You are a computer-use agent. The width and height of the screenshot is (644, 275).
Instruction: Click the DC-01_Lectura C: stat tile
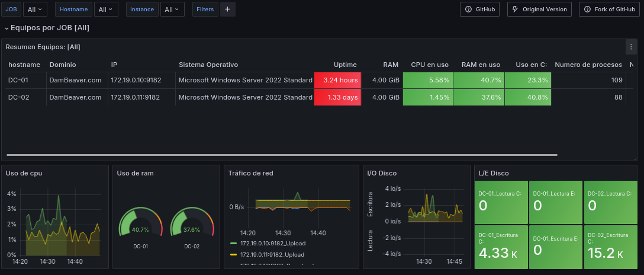click(501, 202)
